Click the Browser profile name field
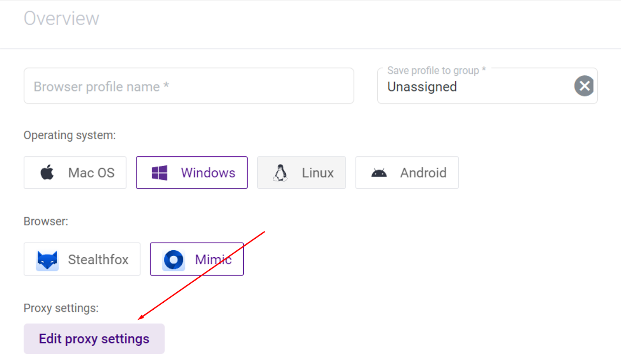This screenshot has height=364, width=621. click(x=189, y=86)
